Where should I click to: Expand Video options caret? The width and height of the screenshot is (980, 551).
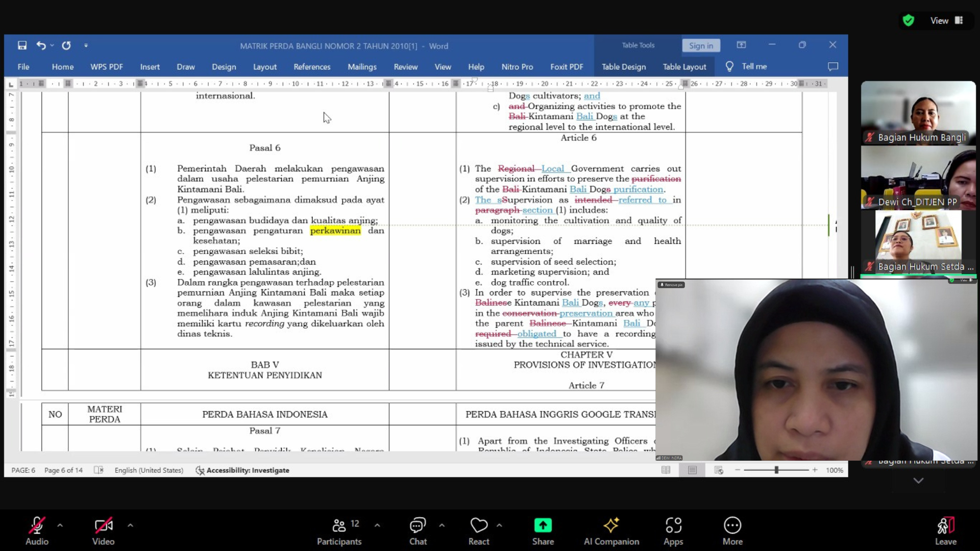pyautogui.click(x=130, y=525)
